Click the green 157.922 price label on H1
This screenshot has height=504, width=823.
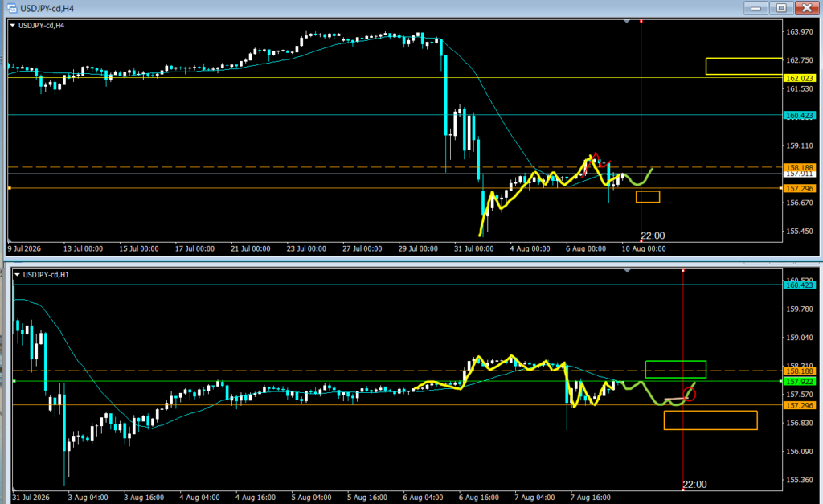tap(800, 382)
